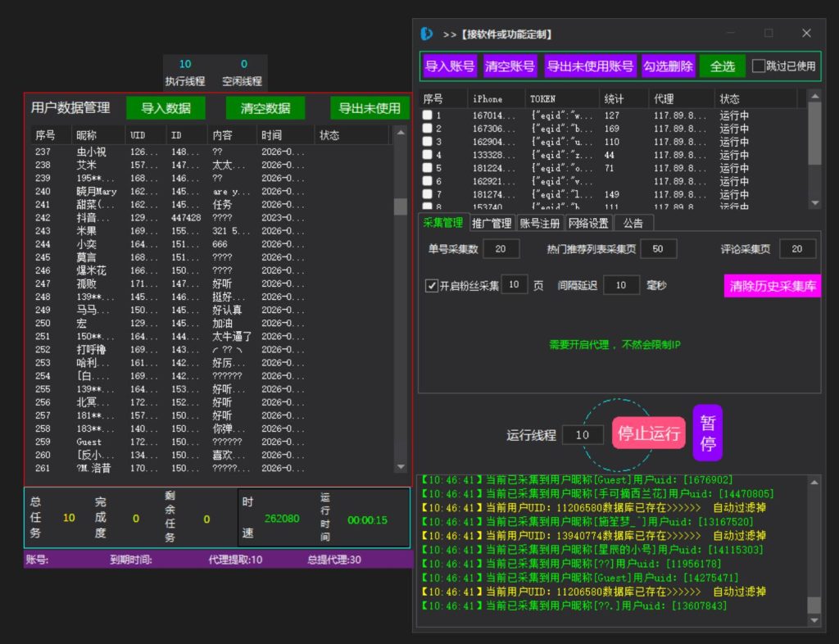The height and width of the screenshot is (644, 839).
Task: Click the green 导出未使用 button
Action: pos(370,108)
